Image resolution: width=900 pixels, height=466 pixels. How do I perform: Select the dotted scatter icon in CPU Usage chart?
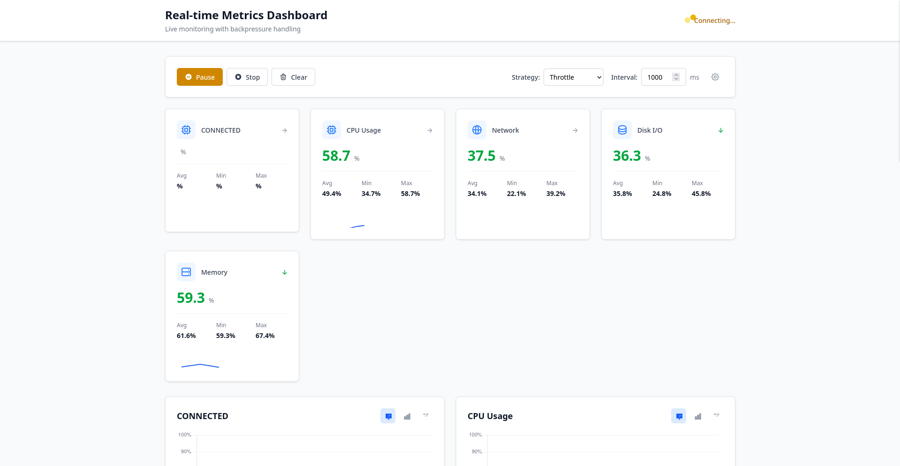(x=716, y=416)
